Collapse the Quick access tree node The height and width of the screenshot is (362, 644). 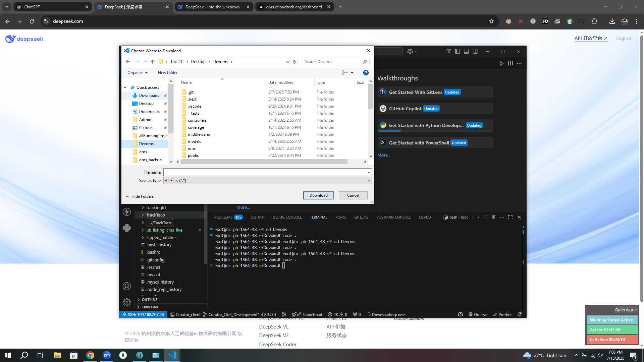point(125,87)
